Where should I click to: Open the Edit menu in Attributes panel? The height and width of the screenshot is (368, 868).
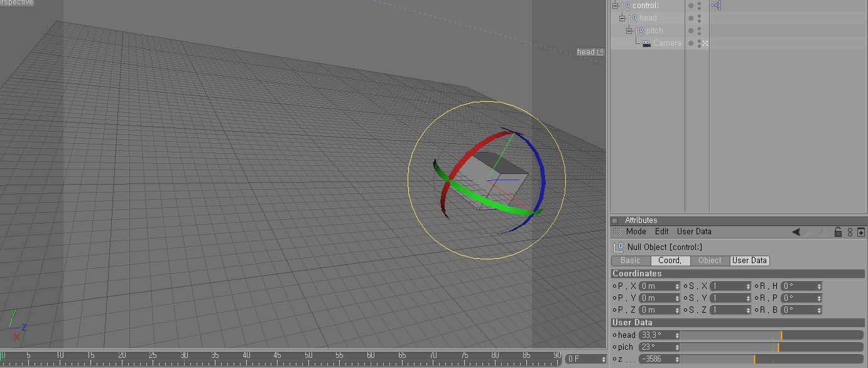coord(661,232)
